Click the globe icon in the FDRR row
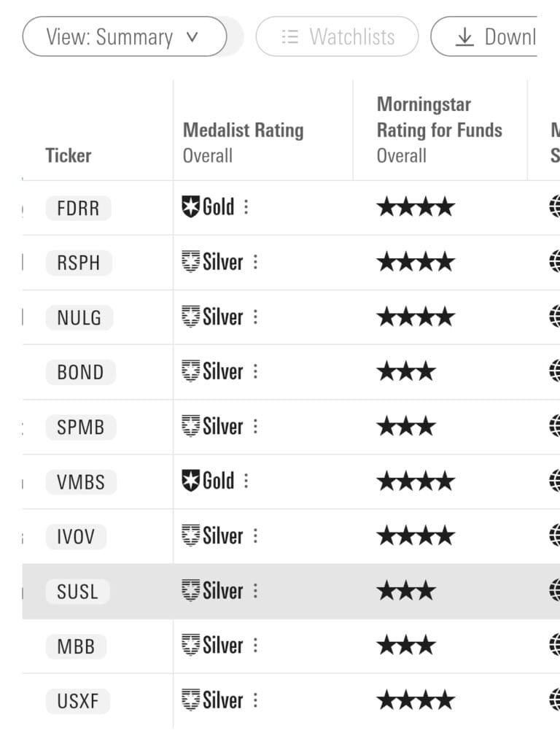560x747 pixels. pos(555,207)
